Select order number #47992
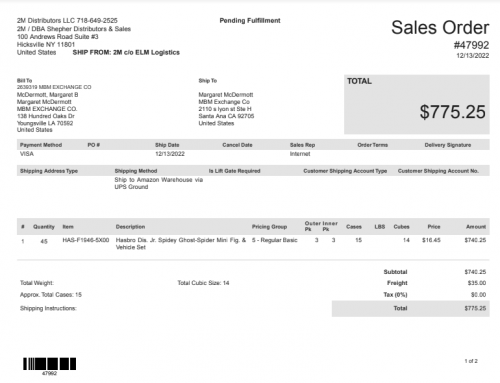 [471, 45]
